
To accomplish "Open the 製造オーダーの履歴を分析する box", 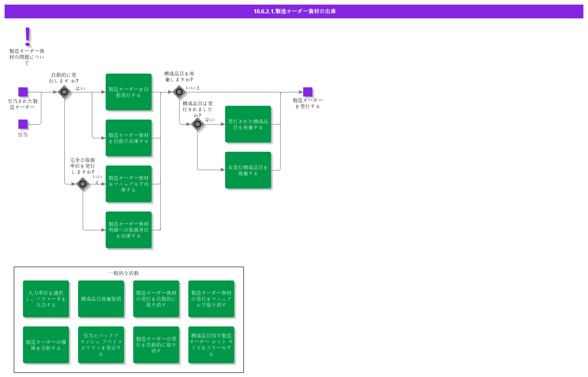I will tap(46, 345).
